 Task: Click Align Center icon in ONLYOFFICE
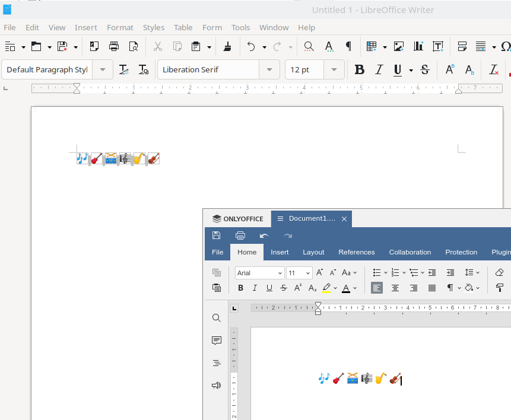coord(395,288)
